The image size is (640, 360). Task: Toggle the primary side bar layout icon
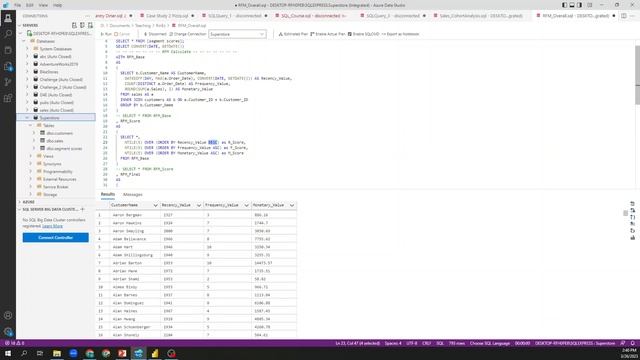coord(564,5)
